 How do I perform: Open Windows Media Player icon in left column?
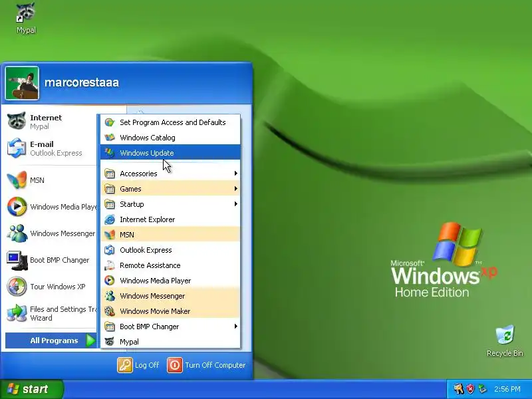(16, 206)
